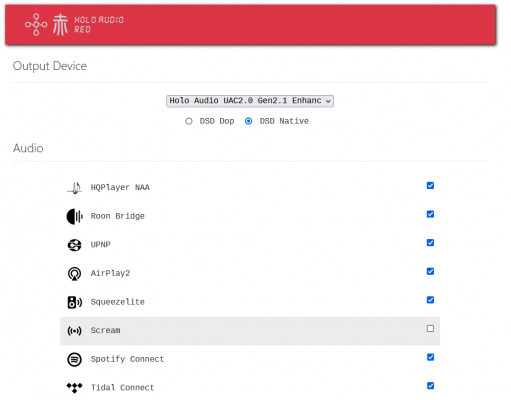Click the HQPlayer NAA waveform icon
511x400 pixels.
75,188
